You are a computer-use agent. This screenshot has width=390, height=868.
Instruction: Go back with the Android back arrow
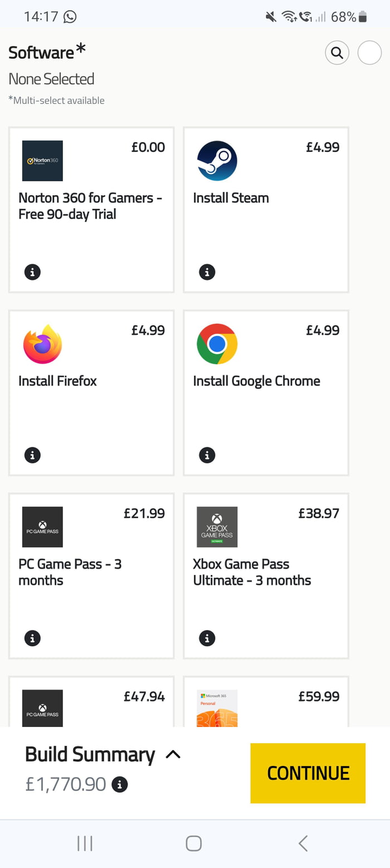303,843
